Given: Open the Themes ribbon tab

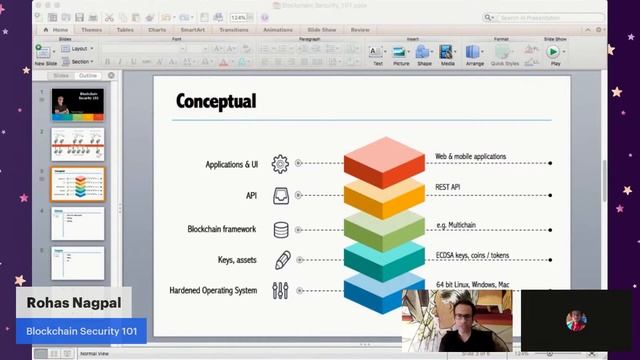Looking at the screenshot, I should coord(91,30).
